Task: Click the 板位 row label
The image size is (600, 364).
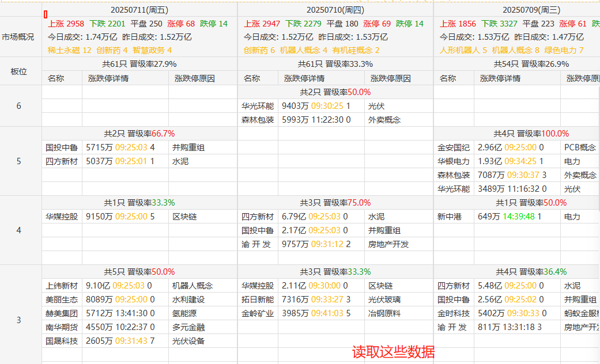Action: tap(18, 71)
